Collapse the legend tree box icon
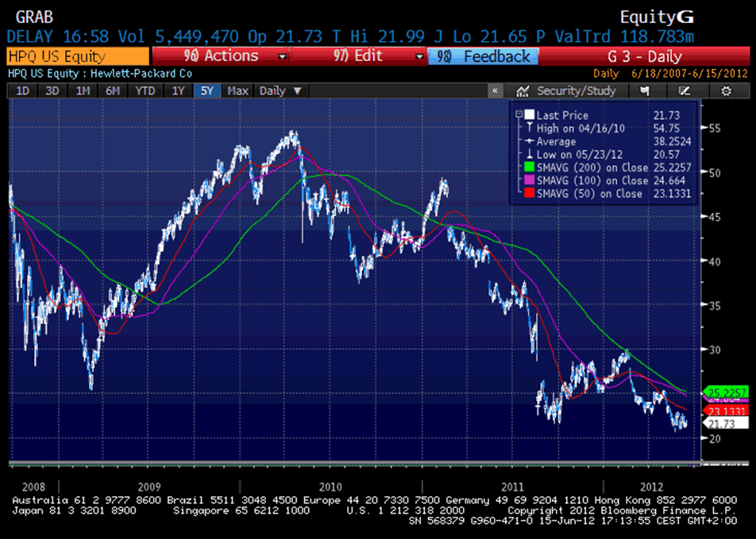This screenshot has width=756, height=539. (x=519, y=114)
